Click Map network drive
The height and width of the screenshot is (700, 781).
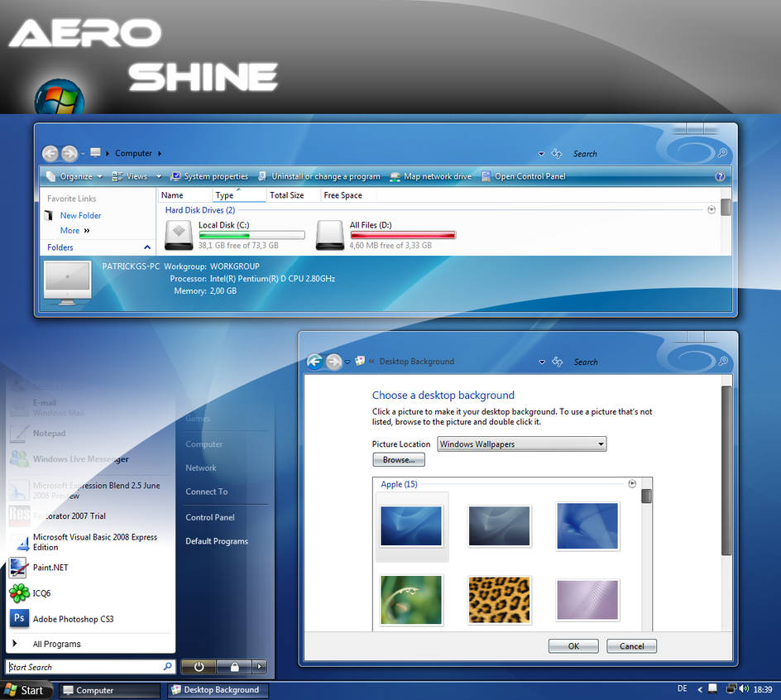431,176
